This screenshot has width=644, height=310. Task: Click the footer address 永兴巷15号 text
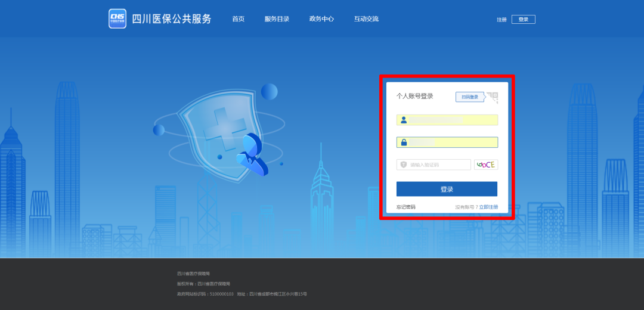(272, 294)
